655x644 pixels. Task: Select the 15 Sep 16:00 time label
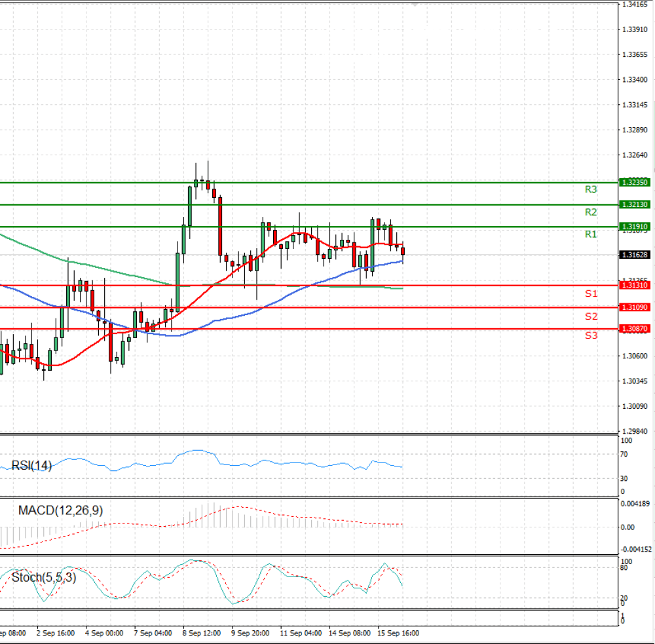(x=398, y=633)
